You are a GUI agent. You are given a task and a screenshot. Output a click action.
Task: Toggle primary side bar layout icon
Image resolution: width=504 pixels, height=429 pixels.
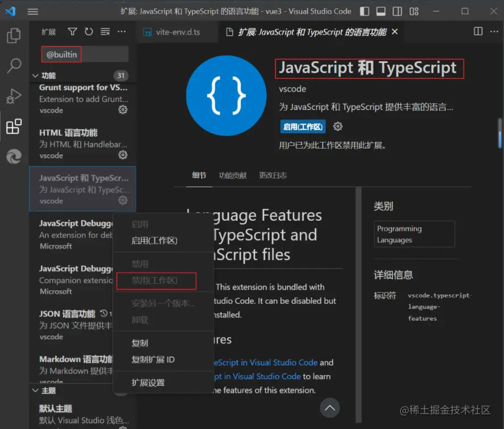click(x=364, y=11)
